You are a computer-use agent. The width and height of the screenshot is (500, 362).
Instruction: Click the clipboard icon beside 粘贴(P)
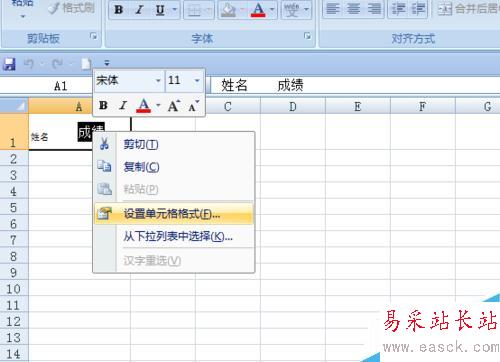click(104, 189)
